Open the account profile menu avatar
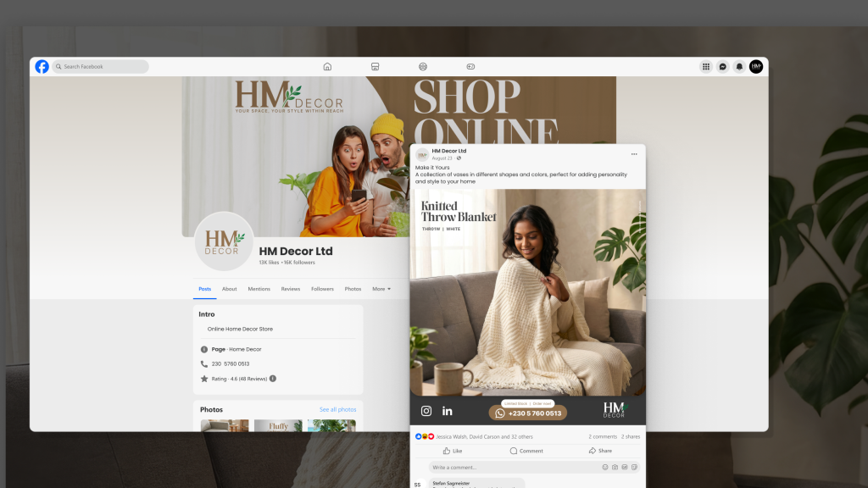This screenshot has height=488, width=868. click(756, 66)
